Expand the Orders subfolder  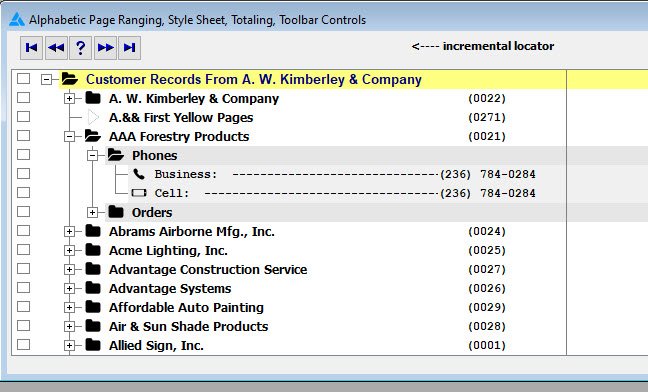point(93,212)
